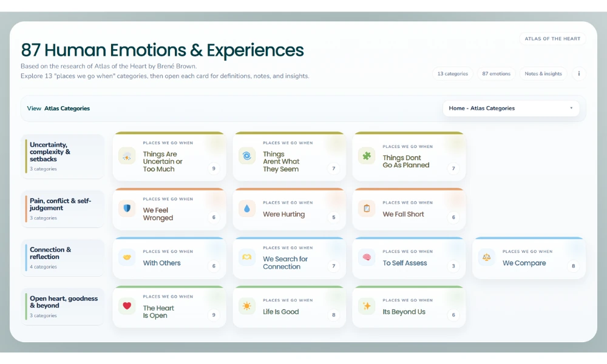Click the brain icon on To Self Assess

coord(366,258)
